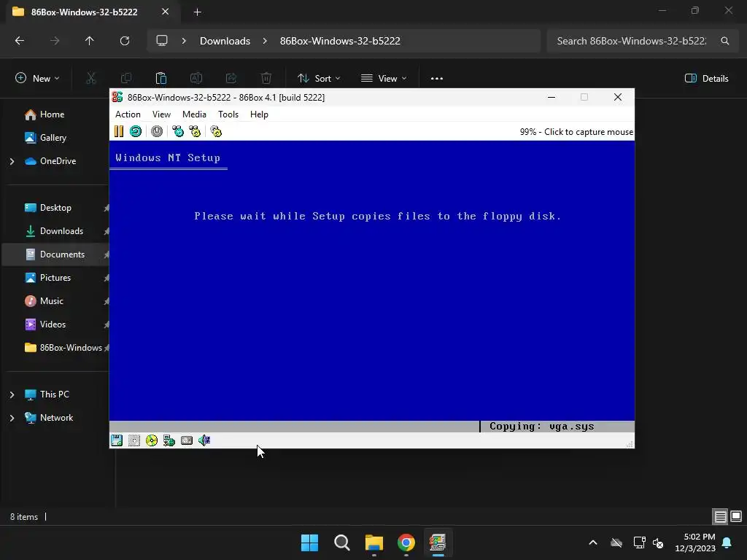Send Ctrl+Alt+Del to the emulated machine
747x560 pixels.
click(x=178, y=131)
